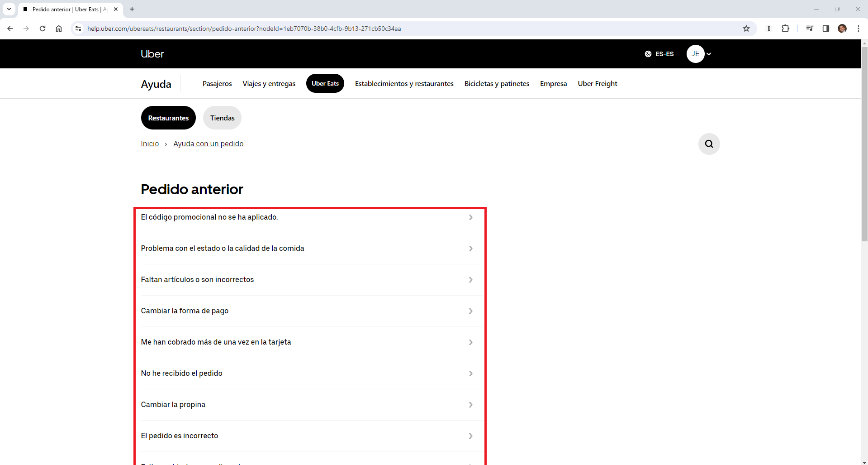Click the page vertical scrollbar thumb

[x=864, y=144]
